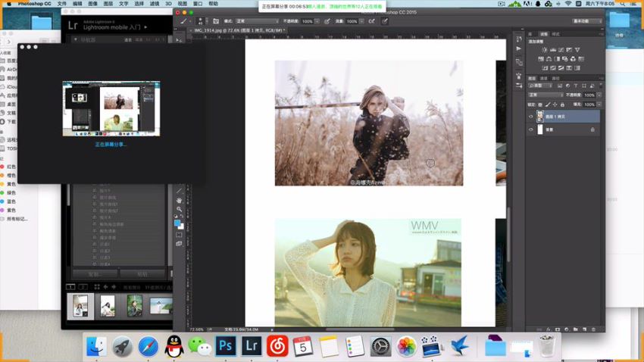Open Lightroom from the Dock

[252, 346]
